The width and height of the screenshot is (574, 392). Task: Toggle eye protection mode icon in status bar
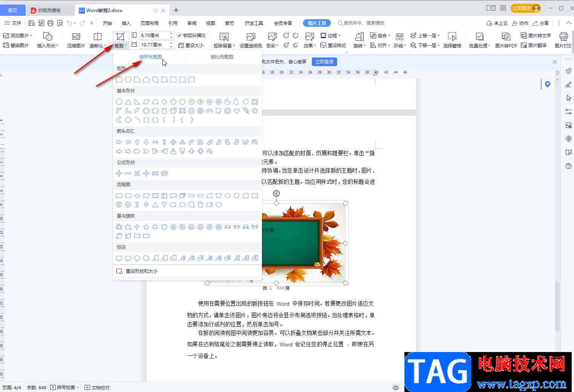coord(395,387)
